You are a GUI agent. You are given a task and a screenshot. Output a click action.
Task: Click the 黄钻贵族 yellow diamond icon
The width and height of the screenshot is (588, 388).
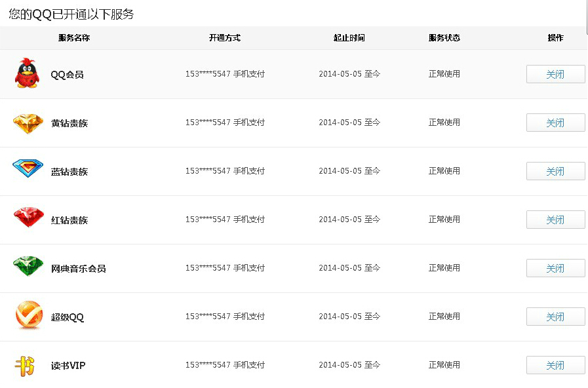[x=28, y=123]
